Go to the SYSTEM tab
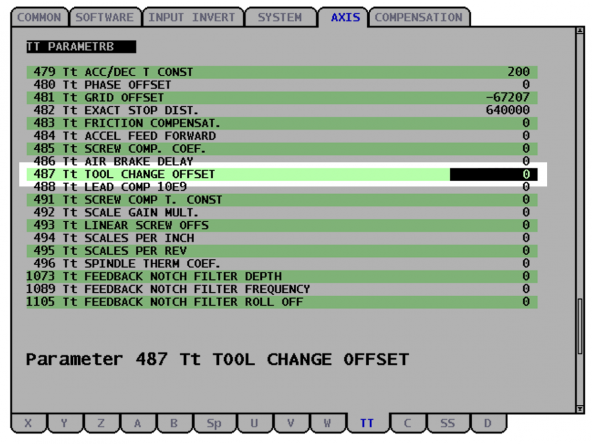 (280, 17)
